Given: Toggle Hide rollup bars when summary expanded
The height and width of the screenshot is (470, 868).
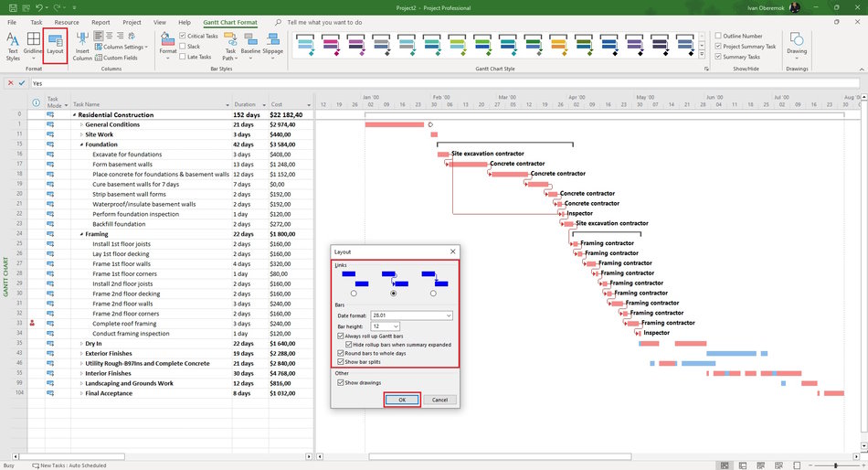Looking at the screenshot, I should (349, 344).
